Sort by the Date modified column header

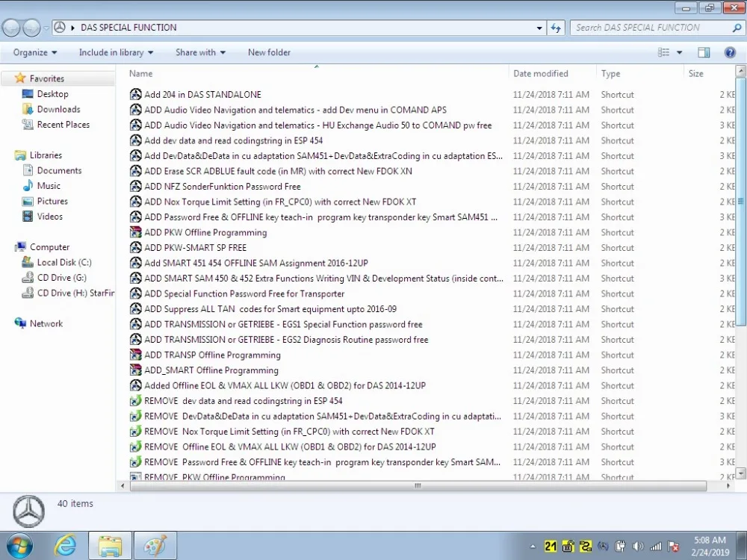[x=541, y=73]
